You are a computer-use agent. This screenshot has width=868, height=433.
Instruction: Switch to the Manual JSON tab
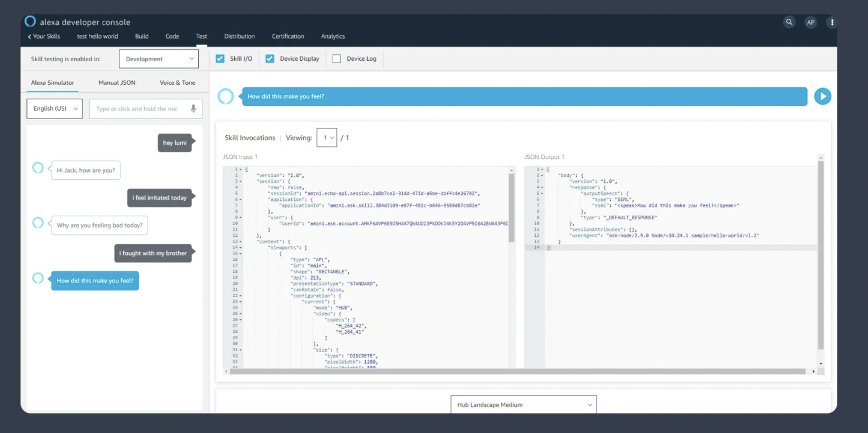point(117,83)
